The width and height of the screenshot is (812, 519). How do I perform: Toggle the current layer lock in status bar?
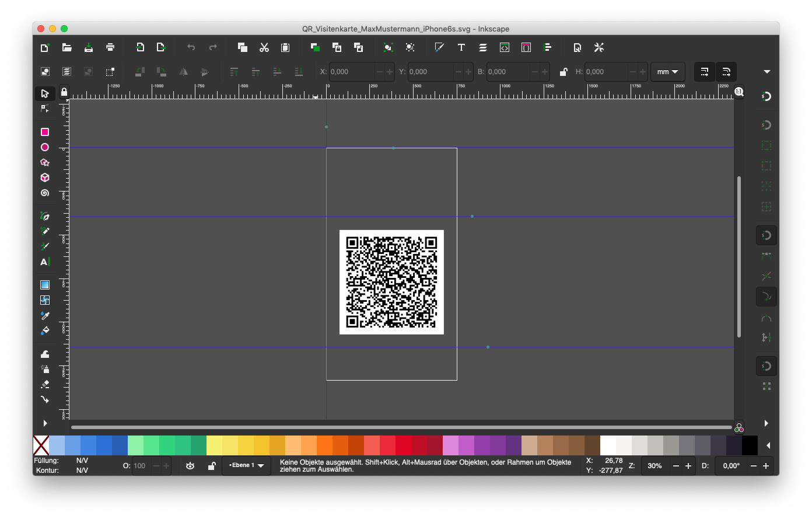[212, 466]
